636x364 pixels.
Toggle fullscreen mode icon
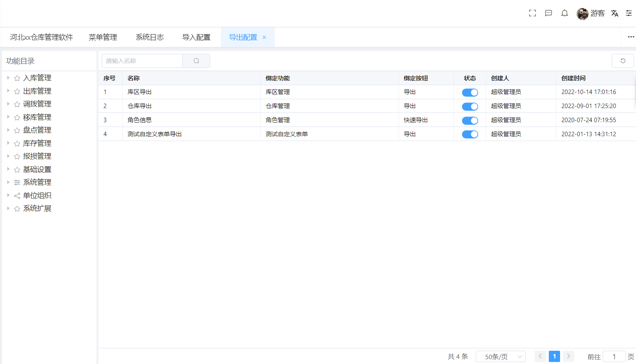(x=532, y=13)
